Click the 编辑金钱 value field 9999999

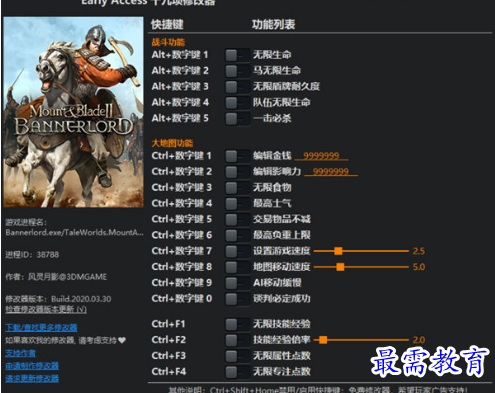[322, 156]
